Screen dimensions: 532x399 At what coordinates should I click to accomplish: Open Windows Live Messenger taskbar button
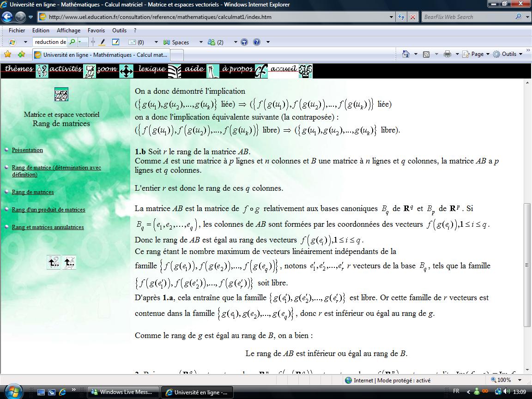[123, 392]
